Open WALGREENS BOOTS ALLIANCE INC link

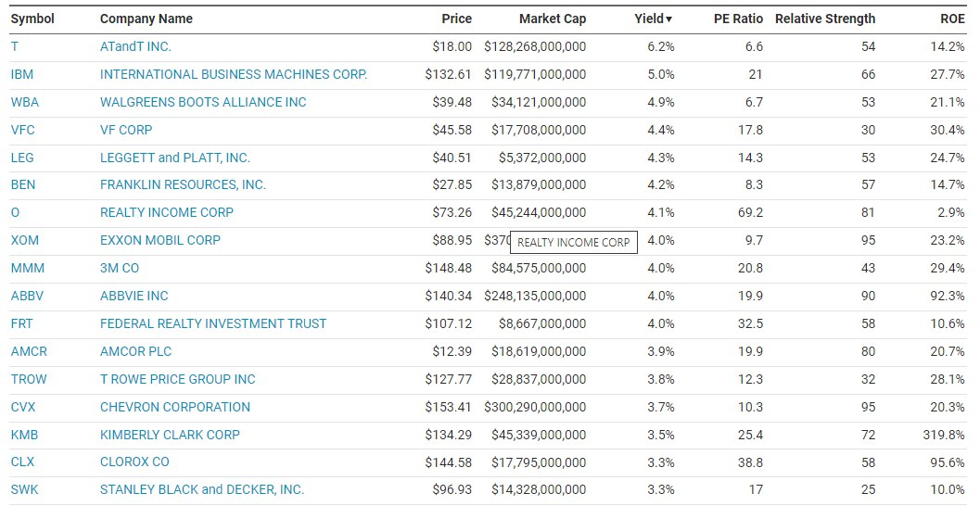pyautogui.click(x=203, y=102)
